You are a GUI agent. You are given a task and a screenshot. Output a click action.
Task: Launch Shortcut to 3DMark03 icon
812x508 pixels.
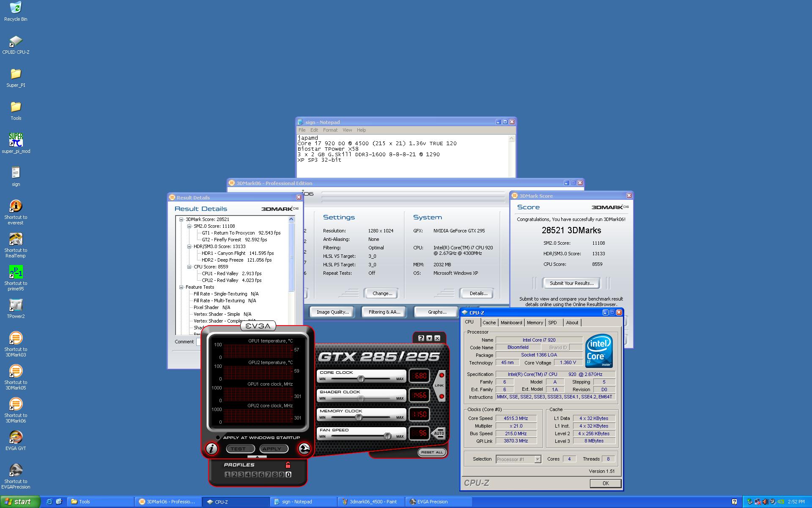point(16,344)
